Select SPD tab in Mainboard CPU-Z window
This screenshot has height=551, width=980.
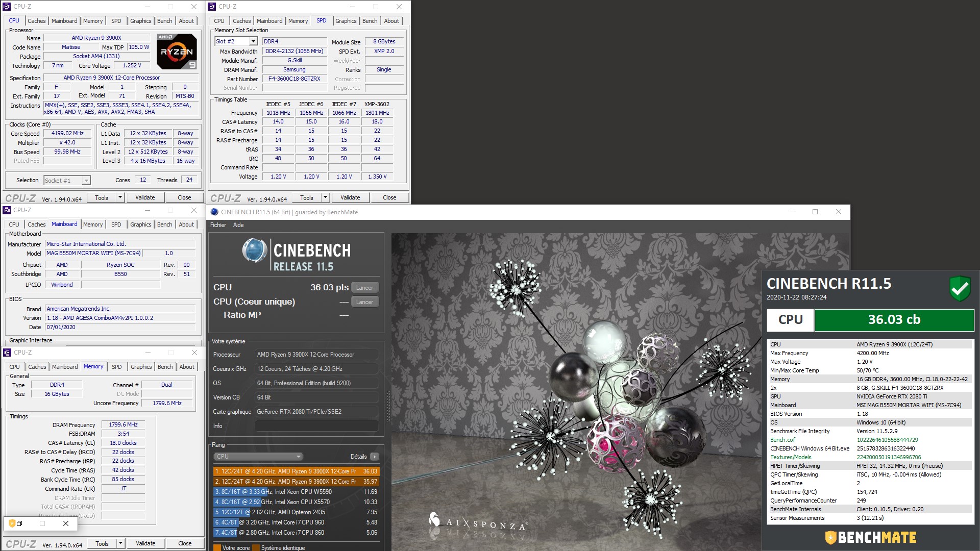pos(116,224)
